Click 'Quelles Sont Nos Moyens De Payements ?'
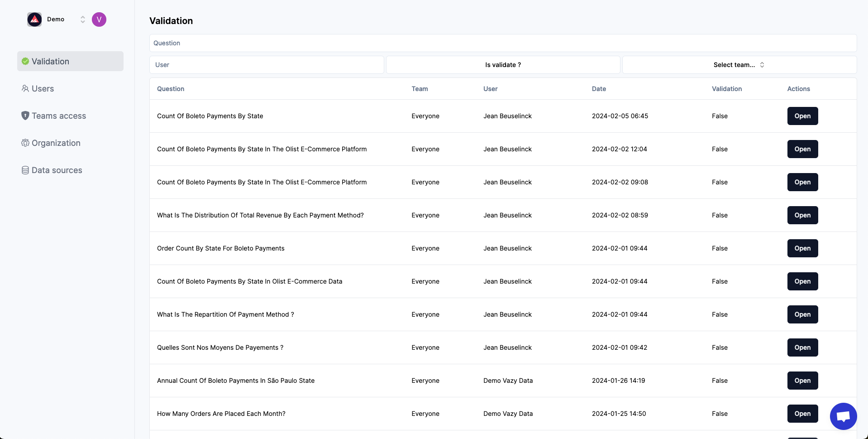868x439 pixels. pyautogui.click(x=220, y=347)
